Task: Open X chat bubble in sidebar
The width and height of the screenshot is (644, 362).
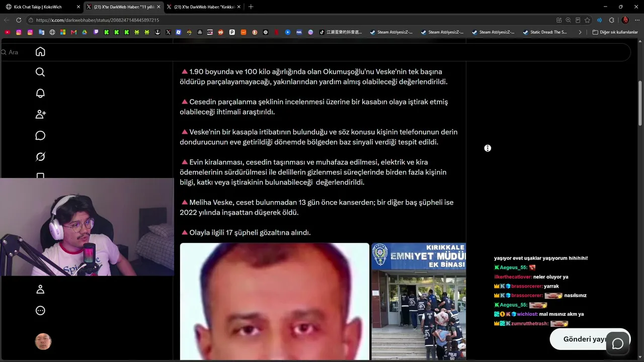Action: pos(40,135)
